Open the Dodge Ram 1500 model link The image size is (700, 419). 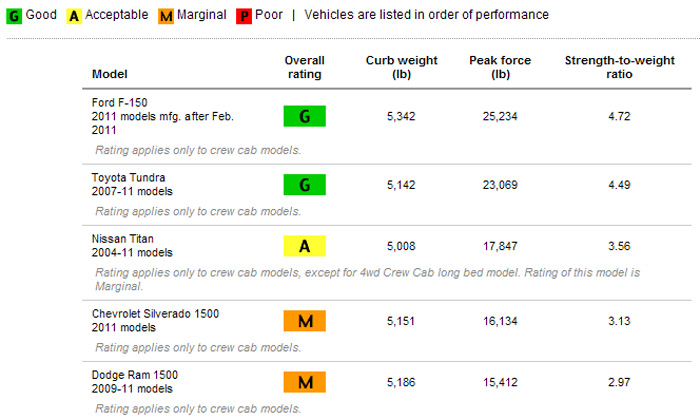point(135,375)
